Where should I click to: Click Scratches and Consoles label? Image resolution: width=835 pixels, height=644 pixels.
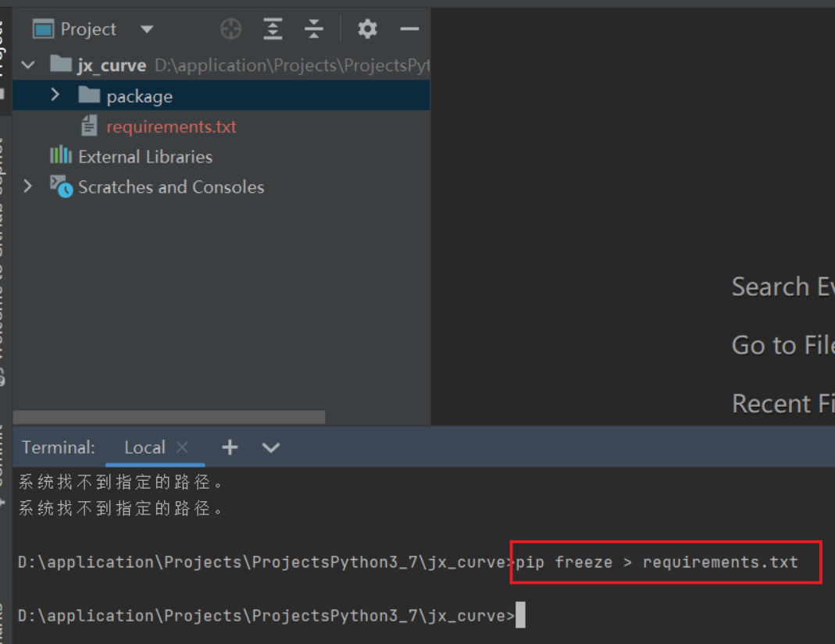tap(171, 187)
